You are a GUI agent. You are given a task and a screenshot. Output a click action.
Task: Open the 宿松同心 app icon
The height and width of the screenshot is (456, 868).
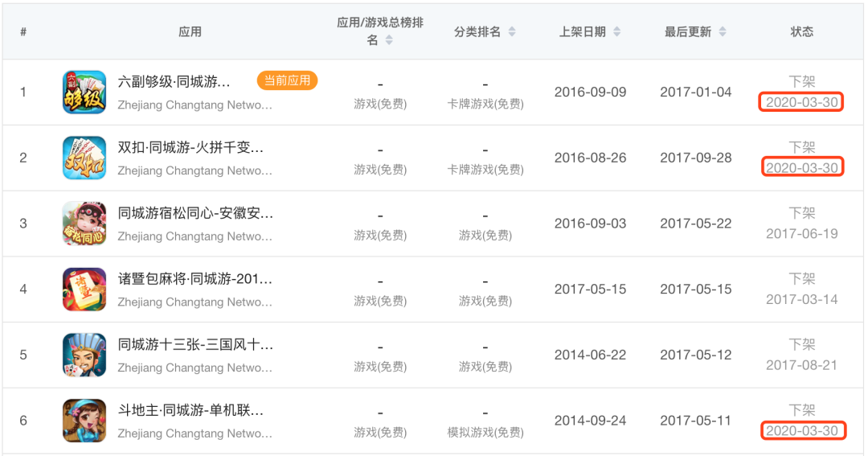pos(84,224)
